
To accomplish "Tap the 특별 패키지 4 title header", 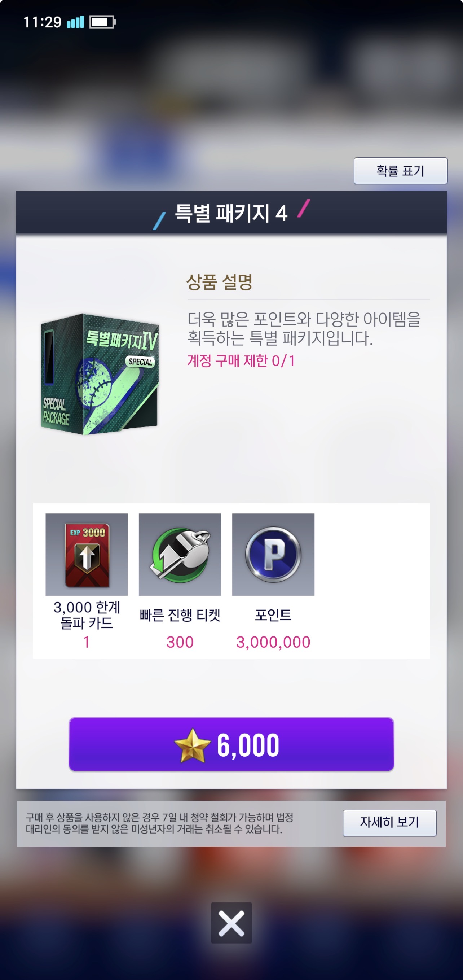I will coord(231,212).
